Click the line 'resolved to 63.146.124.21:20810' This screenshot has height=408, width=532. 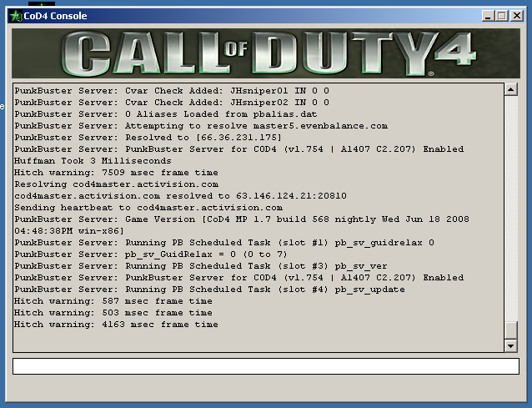coord(180,196)
